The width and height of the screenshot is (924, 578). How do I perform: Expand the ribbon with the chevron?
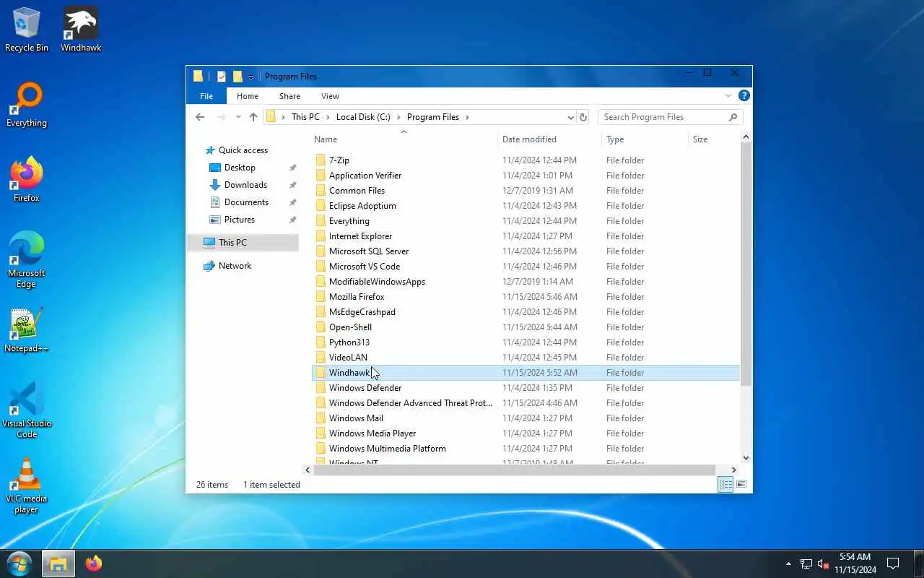[728, 95]
